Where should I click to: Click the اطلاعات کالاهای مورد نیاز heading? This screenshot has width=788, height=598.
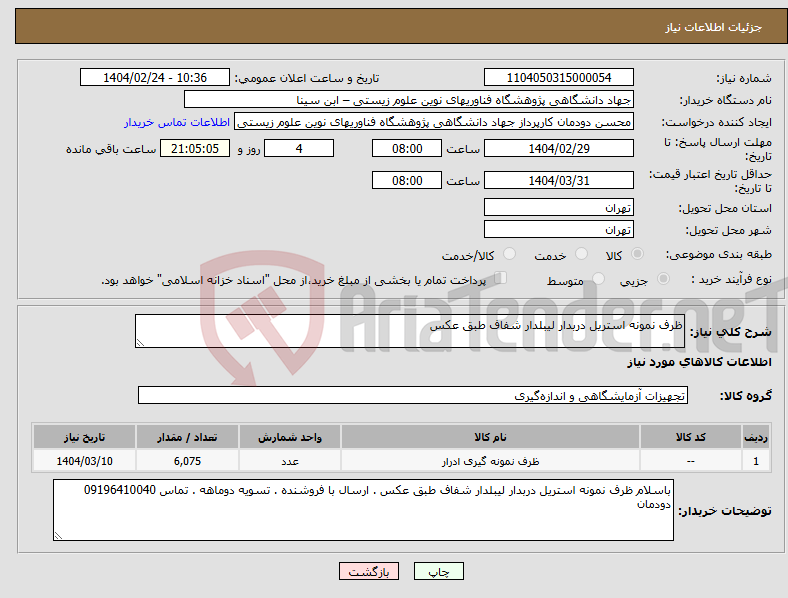pyautogui.click(x=699, y=362)
